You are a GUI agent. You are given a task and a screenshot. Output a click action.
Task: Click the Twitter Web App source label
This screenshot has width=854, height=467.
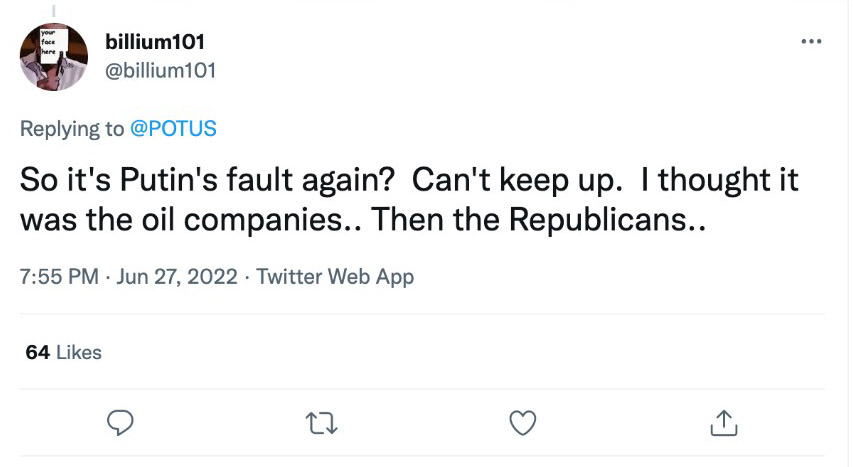(335, 277)
